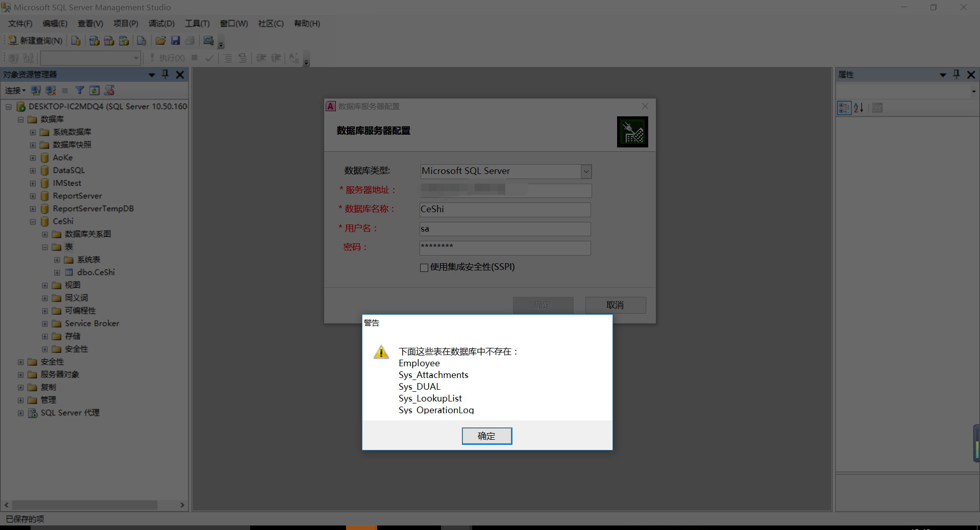Image resolution: width=980 pixels, height=530 pixels.
Task: Click the Save floppy disk icon
Action: tap(175, 41)
